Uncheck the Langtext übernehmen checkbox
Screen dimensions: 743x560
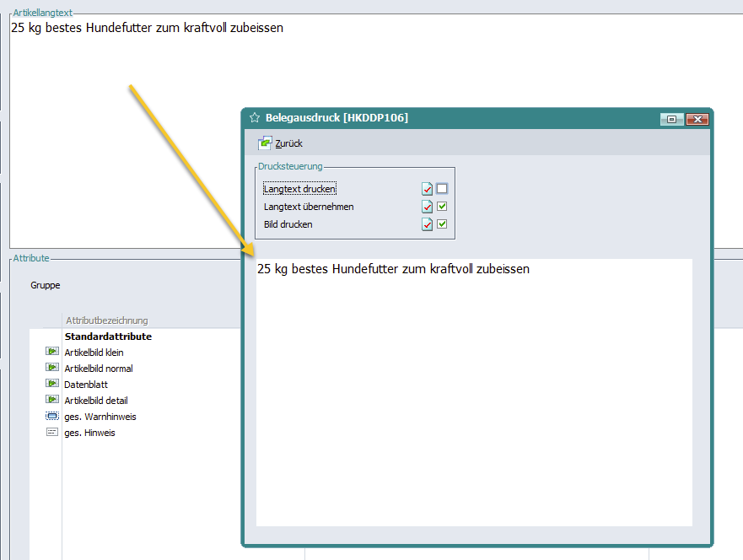pyautogui.click(x=442, y=207)
